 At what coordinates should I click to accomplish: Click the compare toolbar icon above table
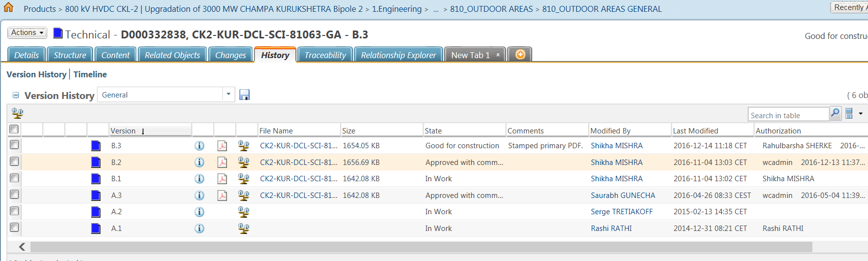click(17, 113)
